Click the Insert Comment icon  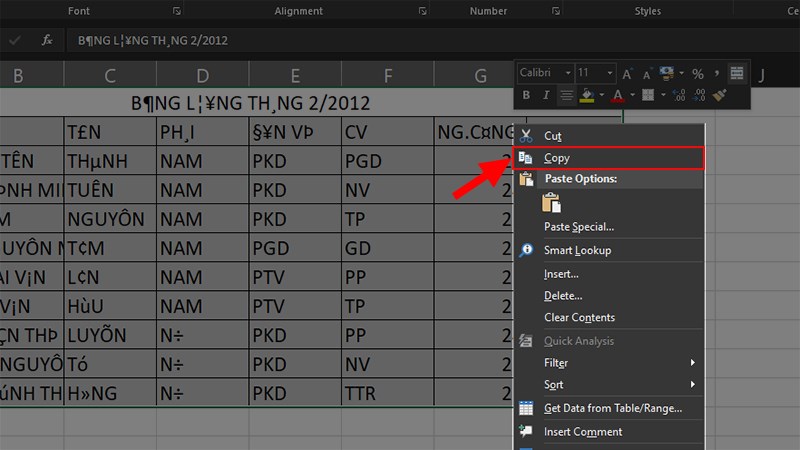[526, 431]
